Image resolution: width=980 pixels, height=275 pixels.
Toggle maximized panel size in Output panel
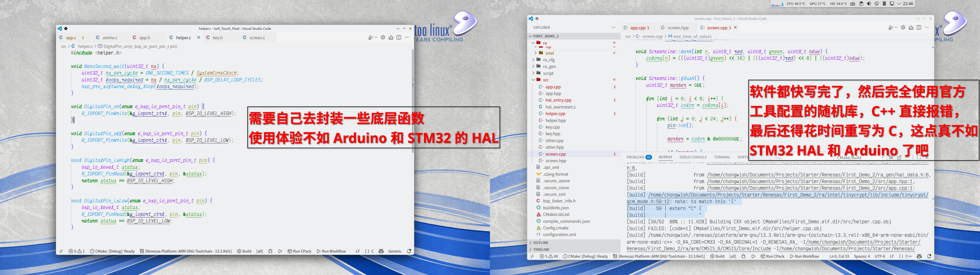coord(918,157)
